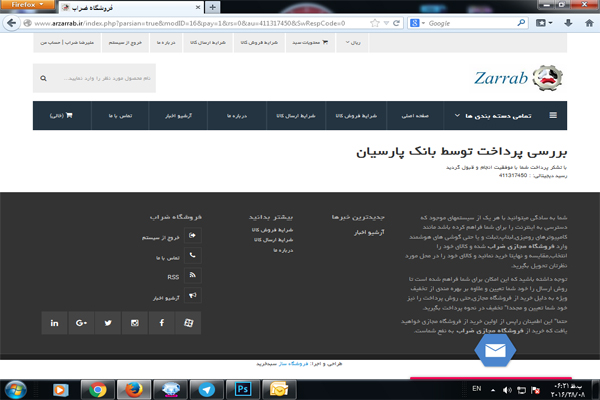Click the product name search field

(107, 78)
